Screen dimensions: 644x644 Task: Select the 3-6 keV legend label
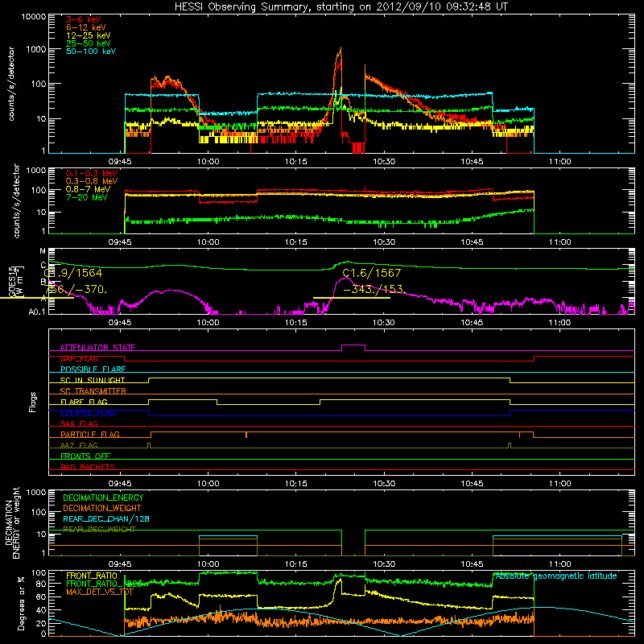tap(83, 19)
